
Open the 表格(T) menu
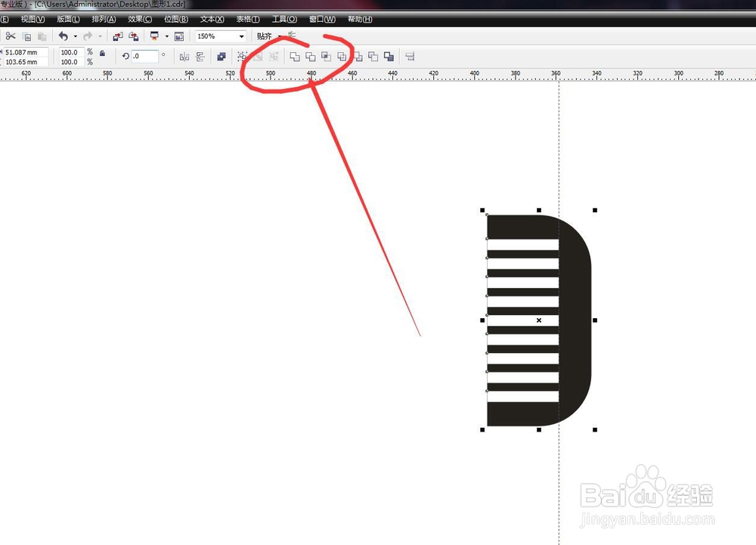tap(248, 19)
